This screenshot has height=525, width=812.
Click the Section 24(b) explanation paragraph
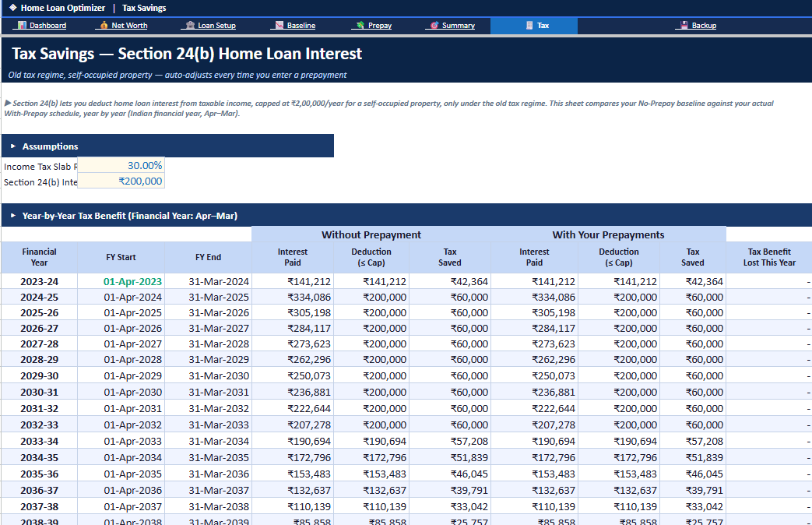point(388,108)
